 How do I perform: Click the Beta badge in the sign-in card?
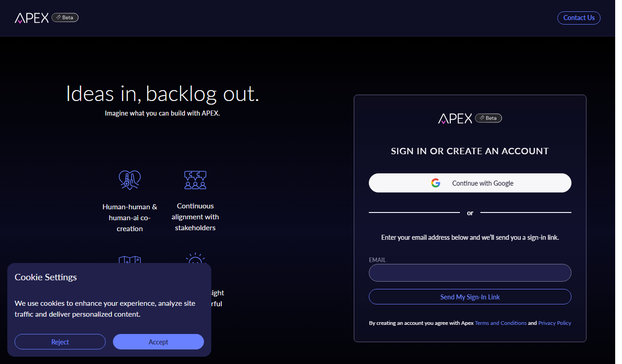pos(489,118)
